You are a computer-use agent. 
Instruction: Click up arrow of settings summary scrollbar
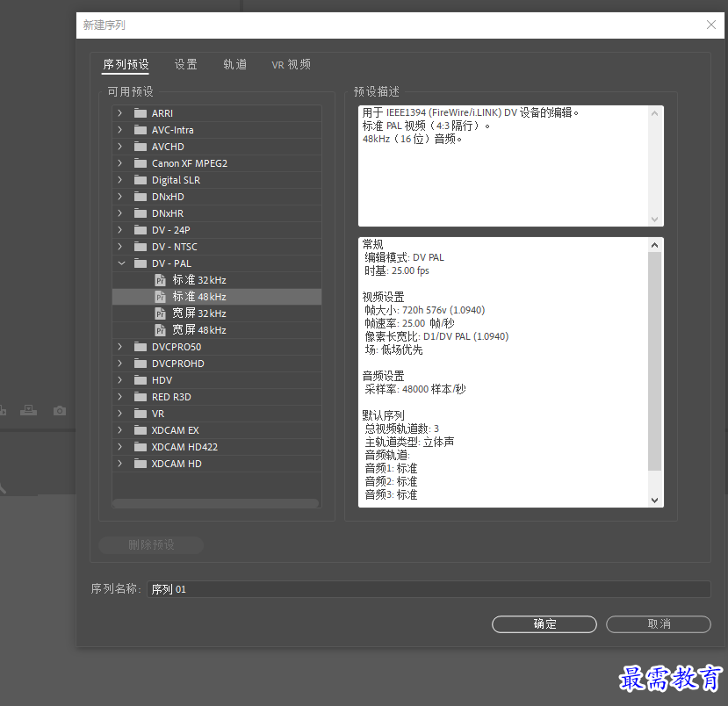(x=654, y=245)
